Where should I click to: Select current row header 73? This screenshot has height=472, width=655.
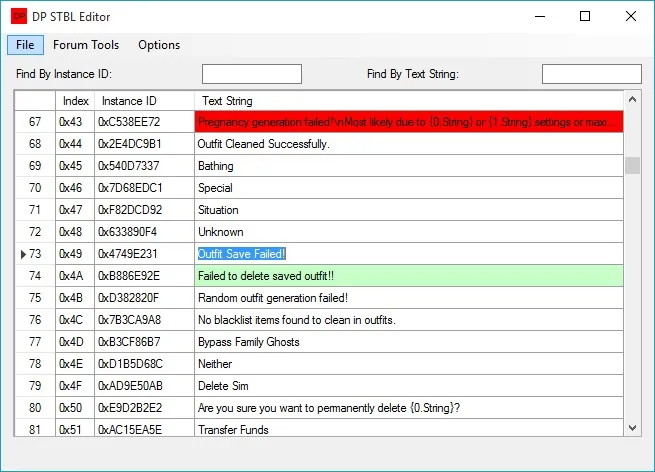pyautogui.click(x=35, y=254)
